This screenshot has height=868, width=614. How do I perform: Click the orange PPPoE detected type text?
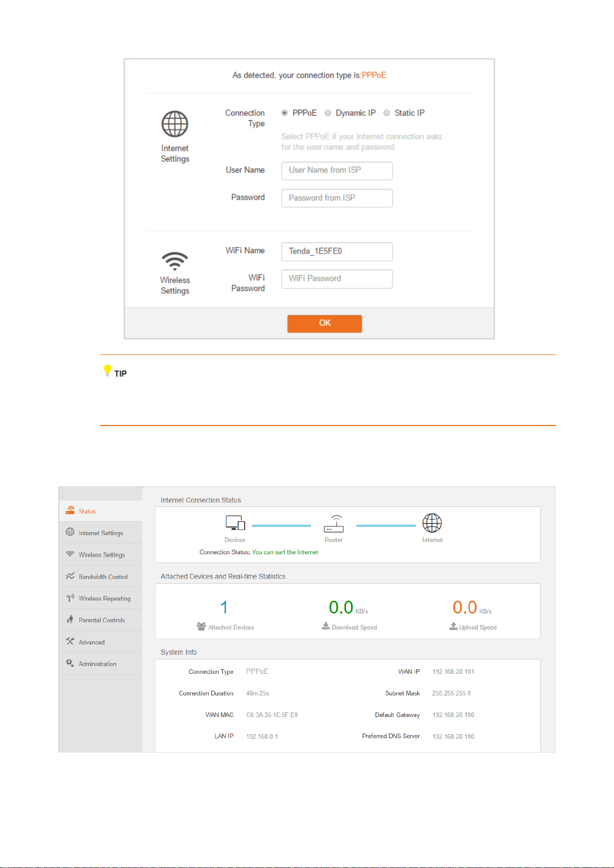pyautogui.click(x=374, y=75)
